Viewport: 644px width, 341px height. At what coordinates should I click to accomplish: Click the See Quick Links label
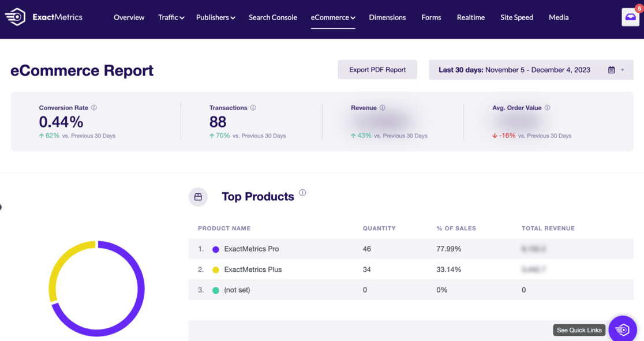click(579, 330)
